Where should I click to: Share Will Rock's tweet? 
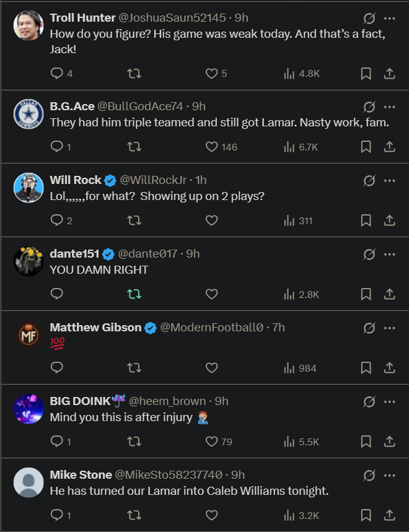coord(389,221)
